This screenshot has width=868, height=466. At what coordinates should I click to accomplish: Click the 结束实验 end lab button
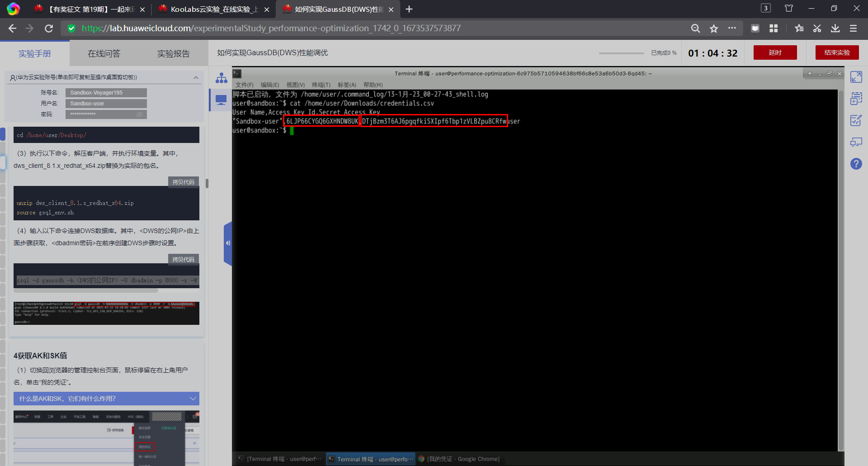(x=837, y=52)
